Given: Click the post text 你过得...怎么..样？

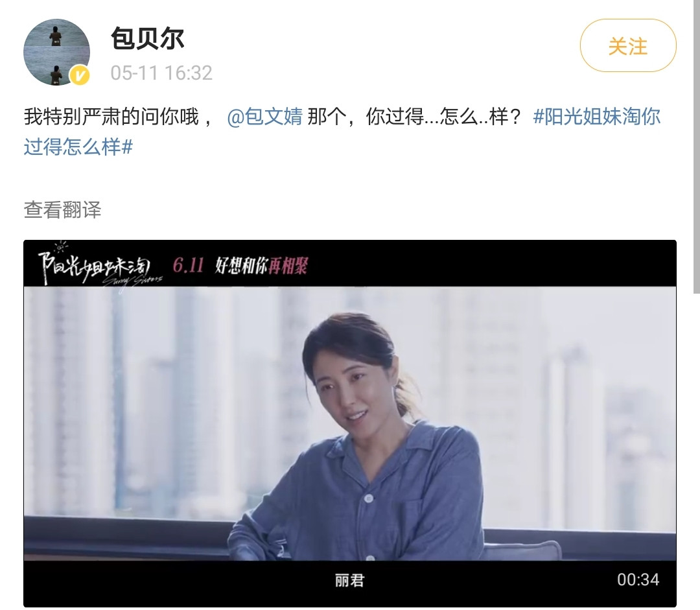Looking at the screenshot, I should point(444,117).
